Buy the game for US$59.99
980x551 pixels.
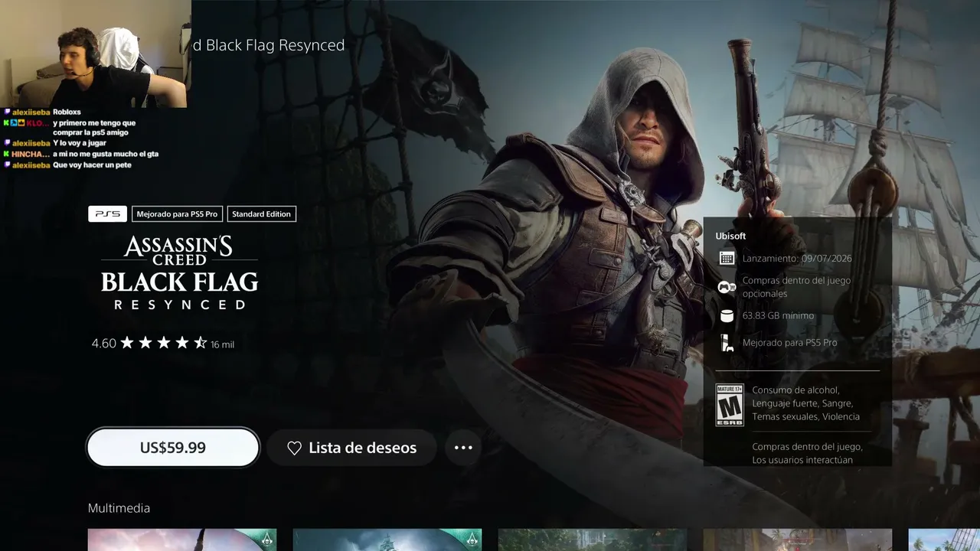[x=173, y=448]
